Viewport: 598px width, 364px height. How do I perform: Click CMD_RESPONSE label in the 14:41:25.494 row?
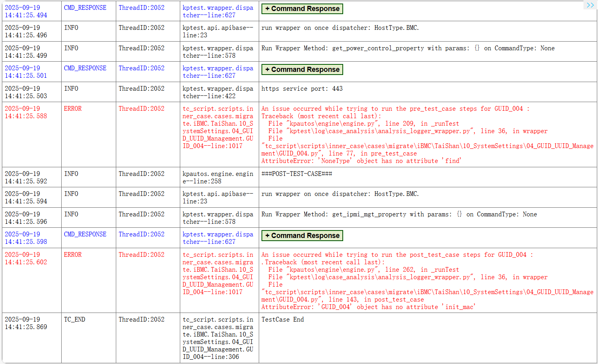(85, 8)
